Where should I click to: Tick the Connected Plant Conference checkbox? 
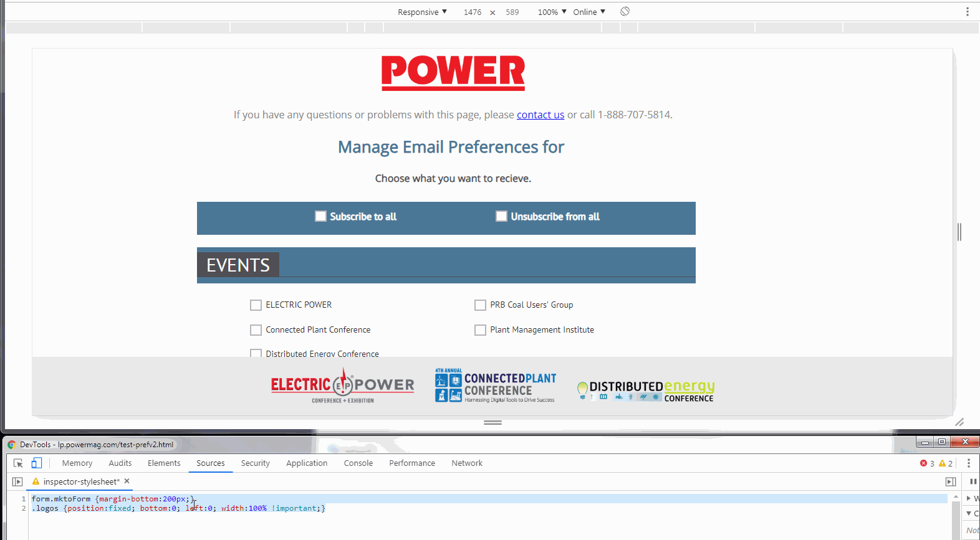point(256,330)
